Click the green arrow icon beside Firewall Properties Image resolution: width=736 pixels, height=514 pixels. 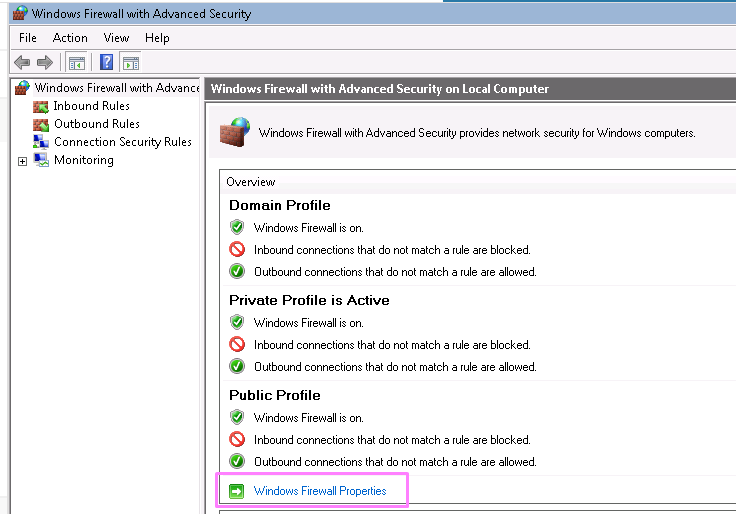pyautogui.click(x=237, y=491)
